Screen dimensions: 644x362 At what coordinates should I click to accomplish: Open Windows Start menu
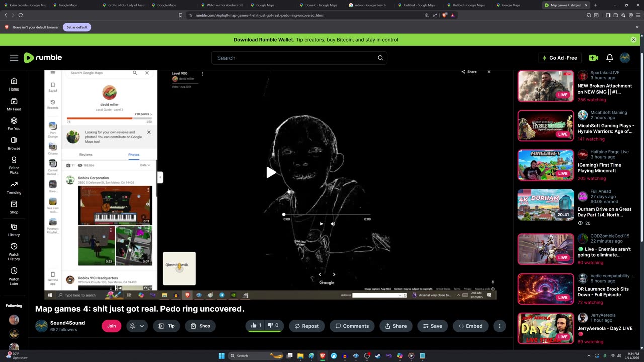221,356
